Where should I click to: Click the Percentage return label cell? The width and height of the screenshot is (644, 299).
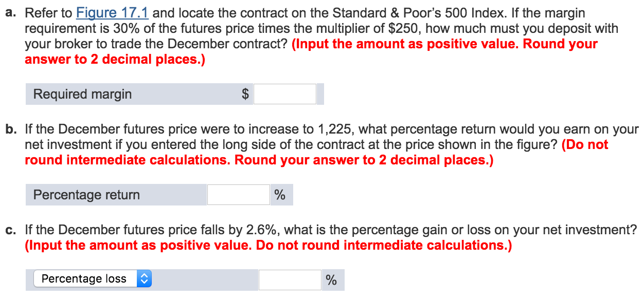116,195
